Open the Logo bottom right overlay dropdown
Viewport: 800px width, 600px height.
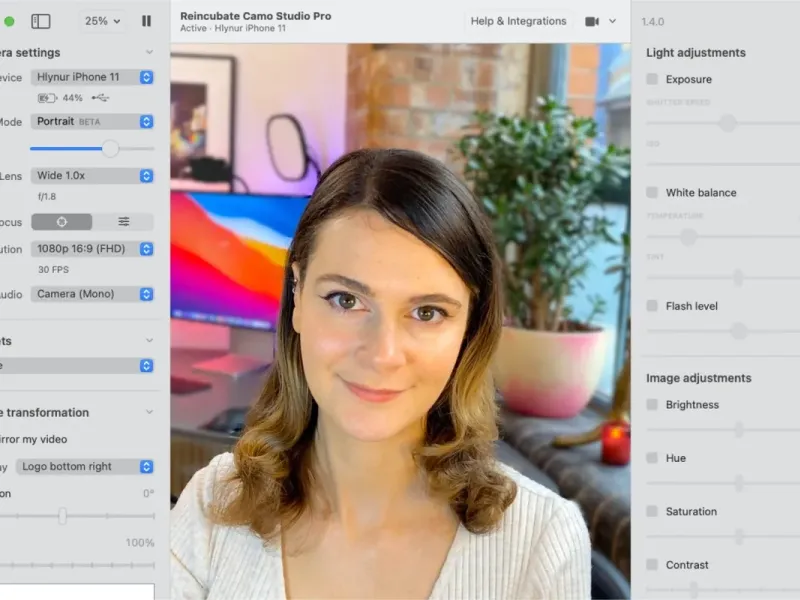point(85,466)
